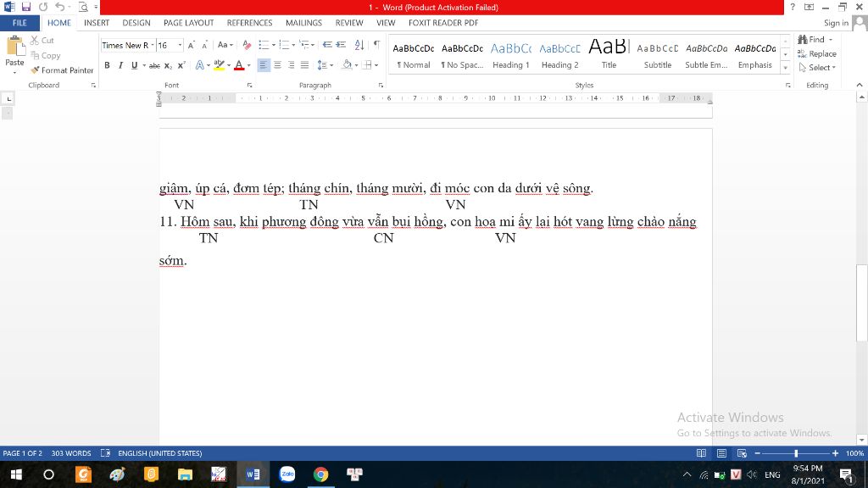Viewport: 868px width, 488px height.
Task: Apply the Title style
Action: (x=609, y=56)
